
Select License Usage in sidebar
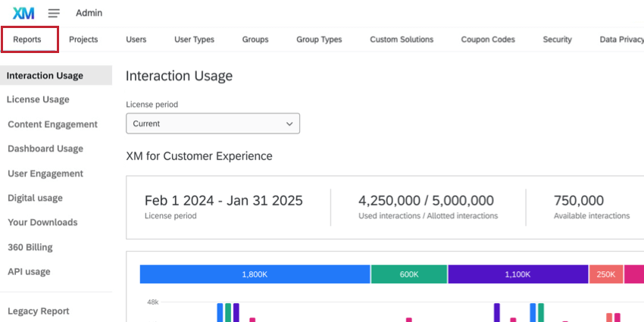38,99
